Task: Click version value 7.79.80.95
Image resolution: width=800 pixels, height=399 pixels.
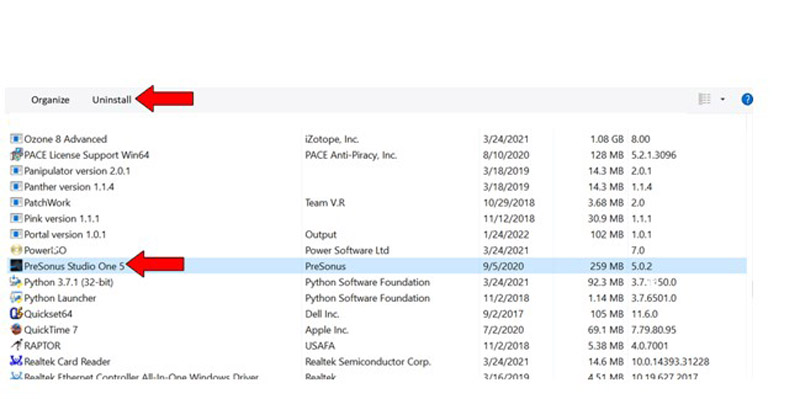Action: tap(654, 330)
